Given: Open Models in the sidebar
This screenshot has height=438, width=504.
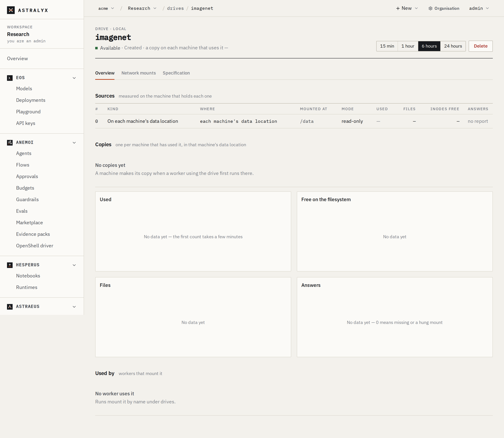Looking at the screenshot, I should tap(24, 89).
